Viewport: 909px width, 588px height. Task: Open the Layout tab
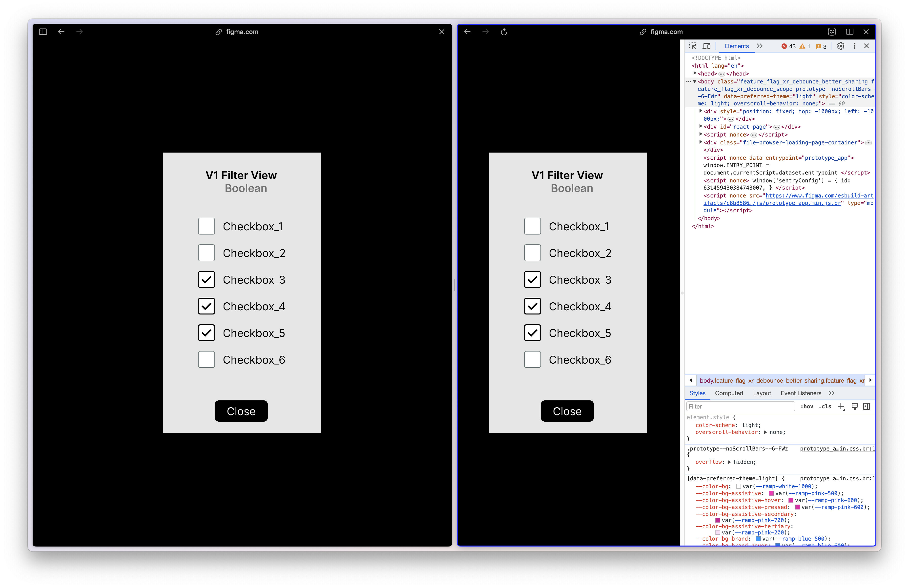tap(762, 393)
